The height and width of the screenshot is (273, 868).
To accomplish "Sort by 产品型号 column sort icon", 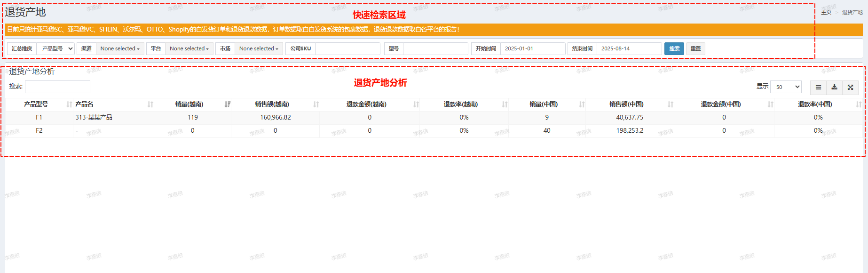I will point(70,104).
